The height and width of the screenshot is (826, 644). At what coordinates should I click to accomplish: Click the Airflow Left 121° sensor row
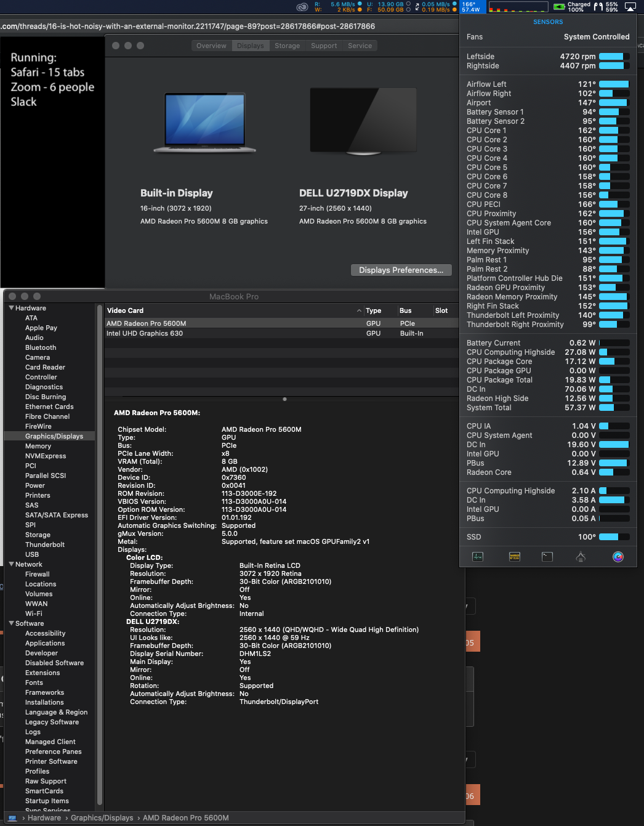[x=548, y=84]
